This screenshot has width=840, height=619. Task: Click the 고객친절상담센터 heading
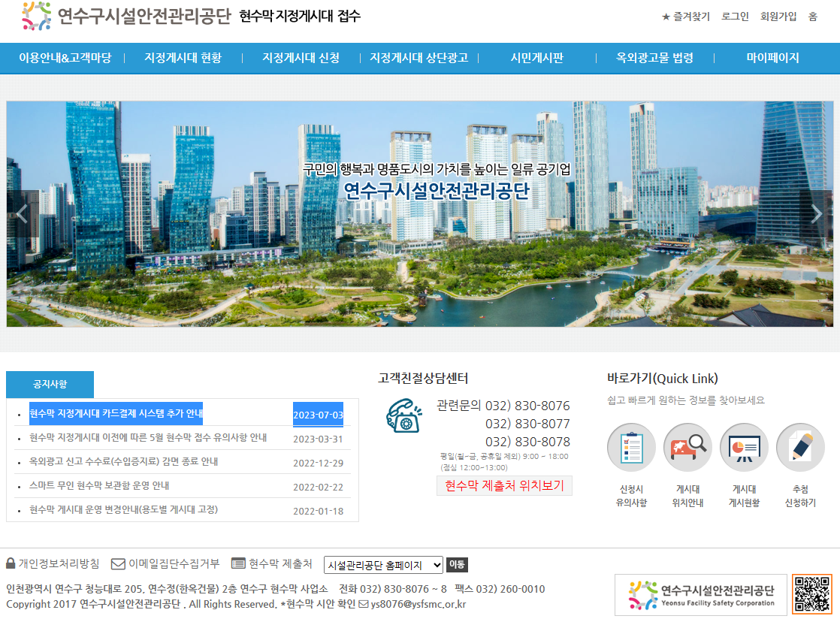point(423,378)
